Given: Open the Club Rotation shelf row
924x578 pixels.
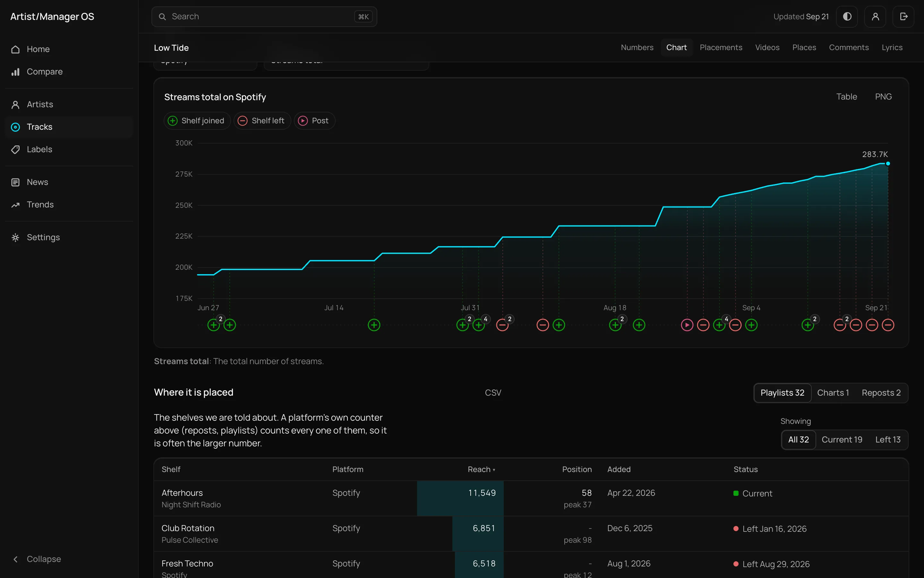Looking at the screenshot, I should pyautogui.click(x=531, y=534).
